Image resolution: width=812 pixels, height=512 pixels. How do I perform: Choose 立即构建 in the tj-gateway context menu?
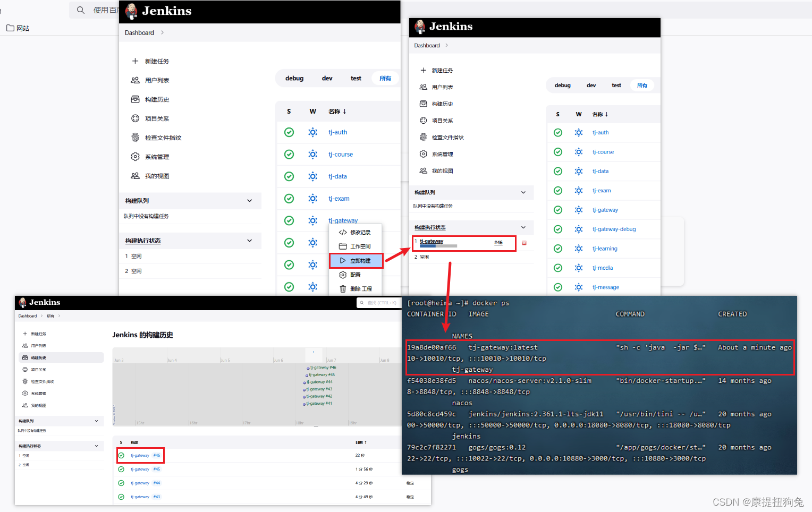point(356,261)
